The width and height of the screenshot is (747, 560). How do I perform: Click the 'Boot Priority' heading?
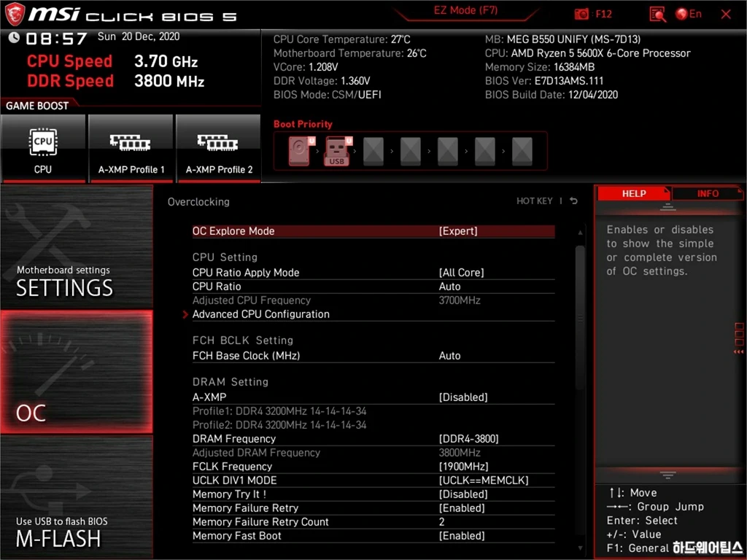point(303,124)
